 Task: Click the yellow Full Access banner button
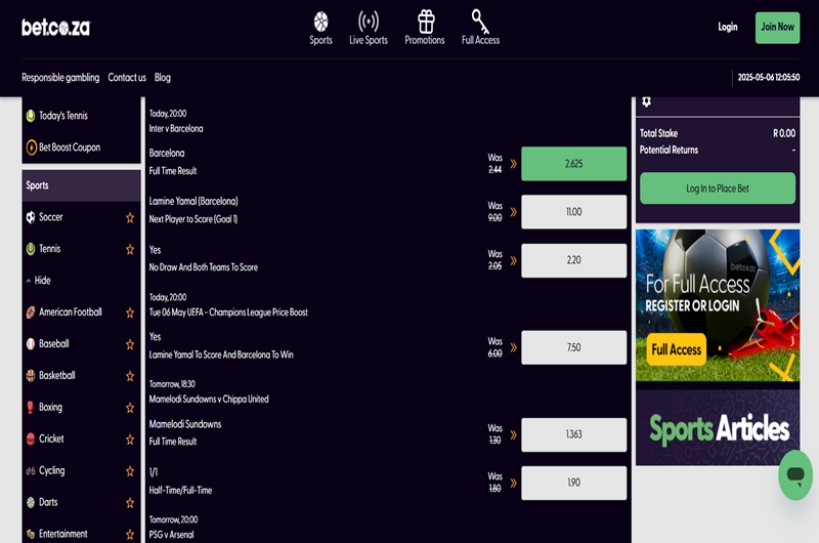[x=676, y=349]
